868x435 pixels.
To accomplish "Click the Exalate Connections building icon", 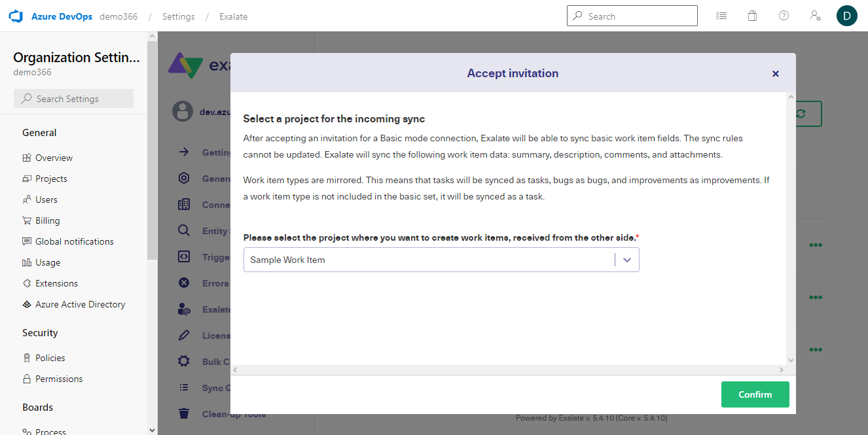I will [184, 204].
